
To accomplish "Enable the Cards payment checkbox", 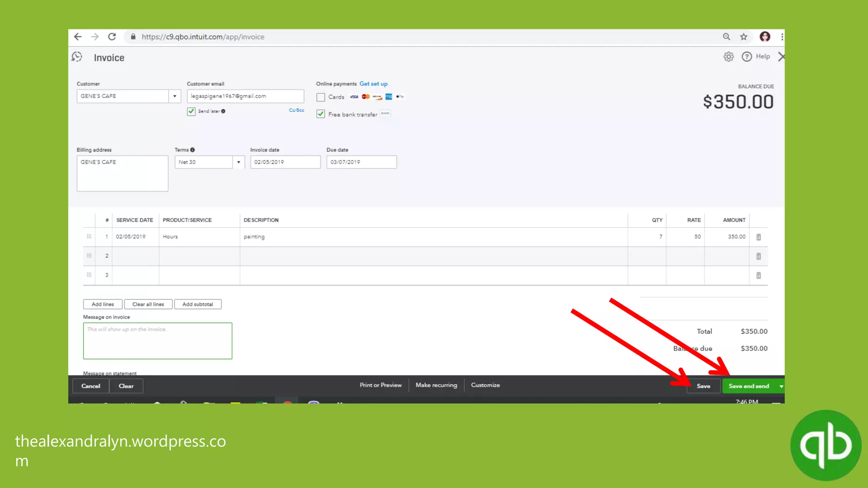I will (x=321, y=97).
